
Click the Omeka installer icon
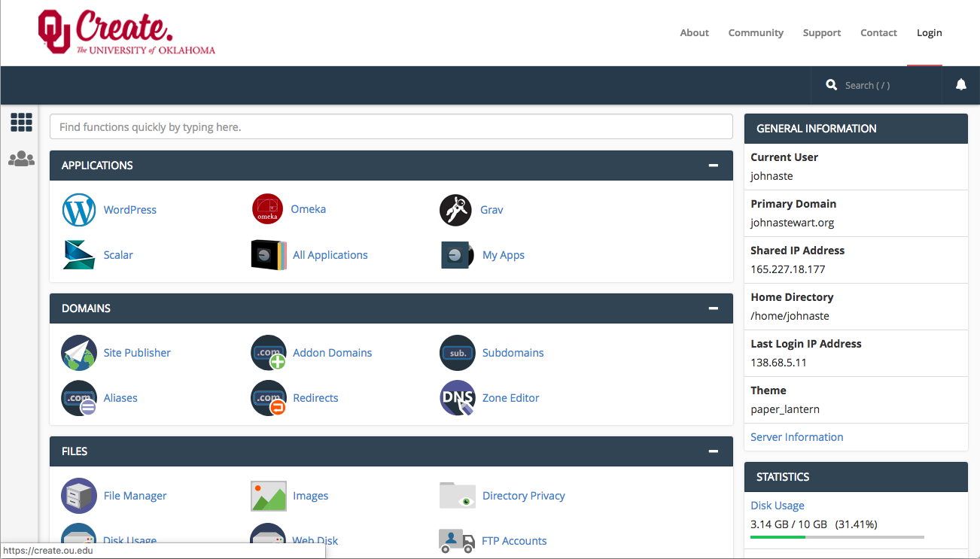click(267, 209)
